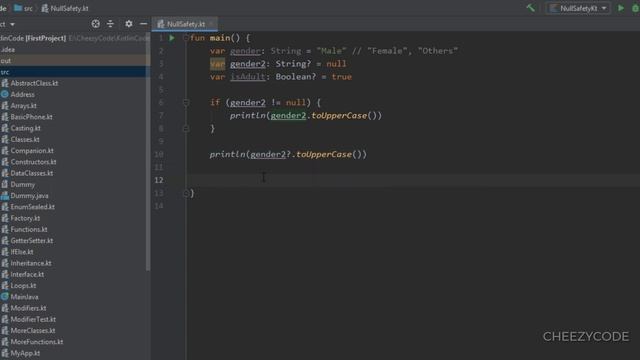Open the Project view dropdown arrow
This screenshot has width=640, height=360.
click(x=12, y=24)
